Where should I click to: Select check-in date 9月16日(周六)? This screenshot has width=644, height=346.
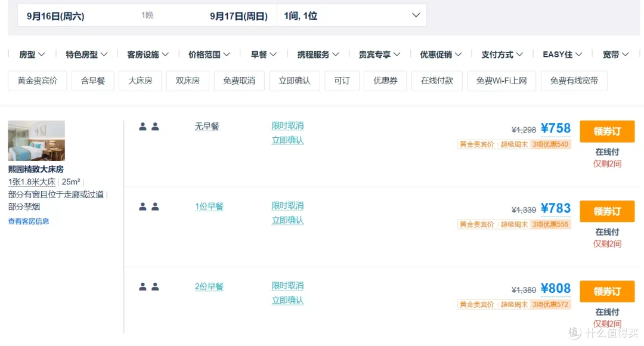tap(55, 16)
